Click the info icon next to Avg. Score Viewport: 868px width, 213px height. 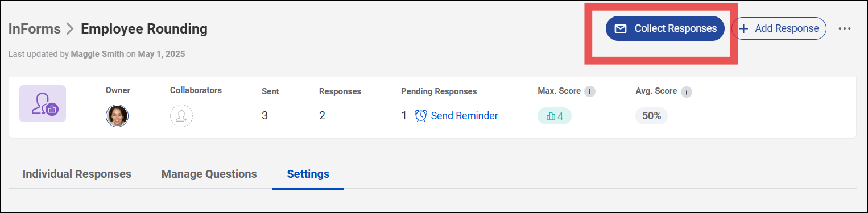(687, 91)
